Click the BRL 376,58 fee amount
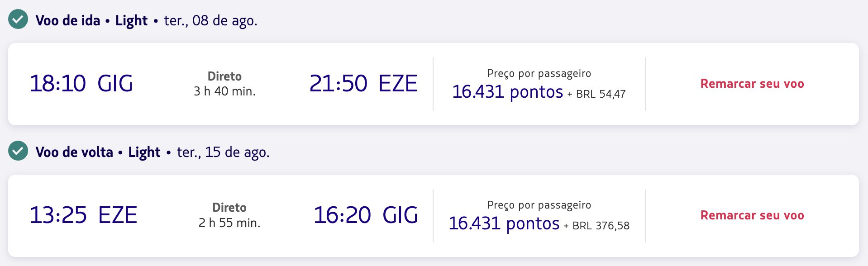 601,226
